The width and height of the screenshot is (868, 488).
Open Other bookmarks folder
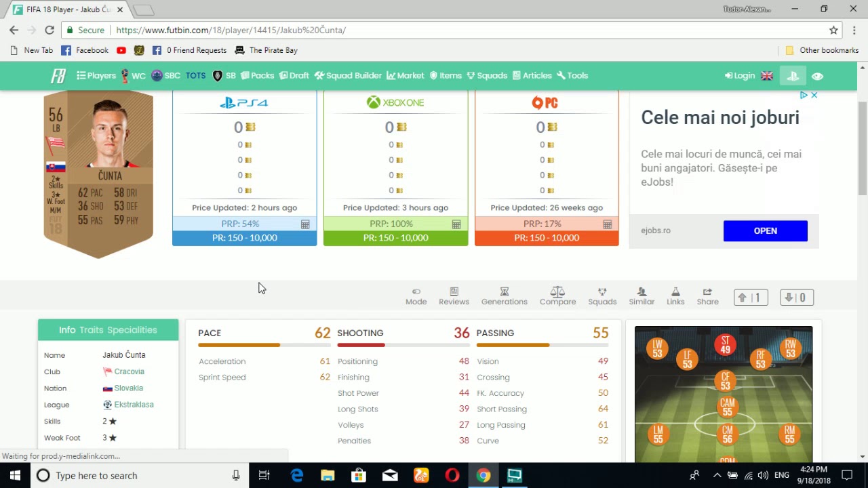pos(822,50)
